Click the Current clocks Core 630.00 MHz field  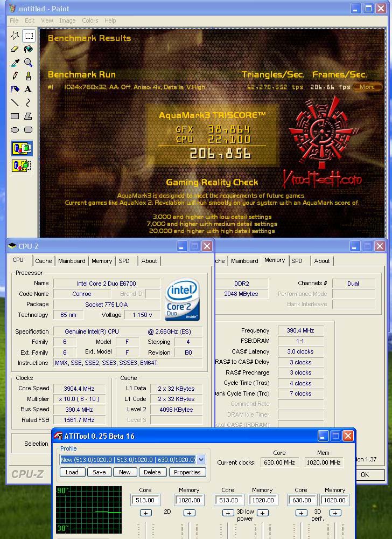[x=279, y=462]
